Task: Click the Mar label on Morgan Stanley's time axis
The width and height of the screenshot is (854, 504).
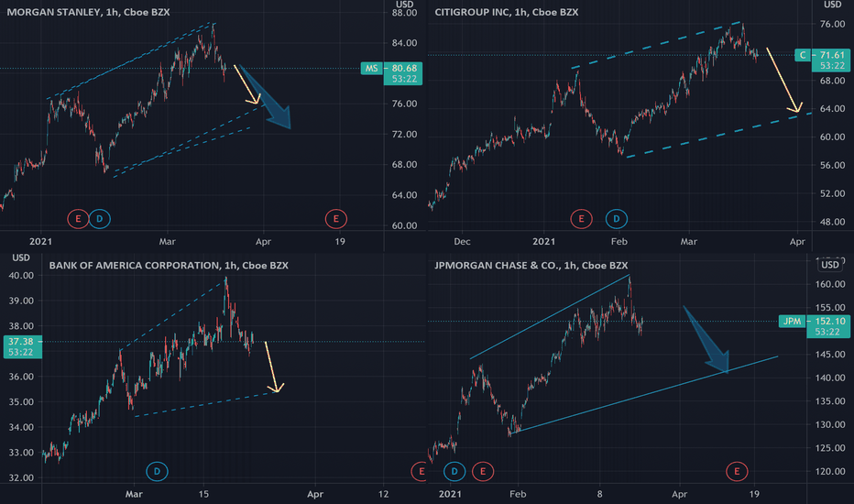Action: point(167,241)
